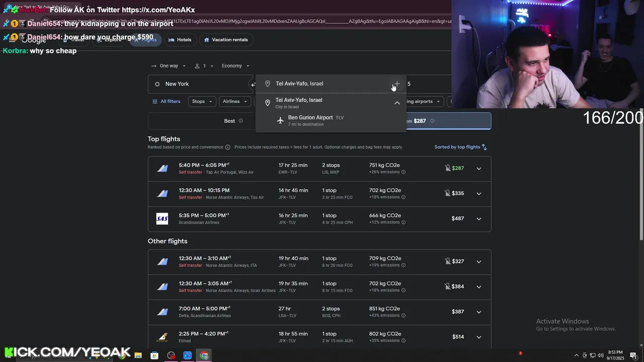Open the passenger count dropdown
This screenshot has width=644, height=362.
(x=204, y=66)
